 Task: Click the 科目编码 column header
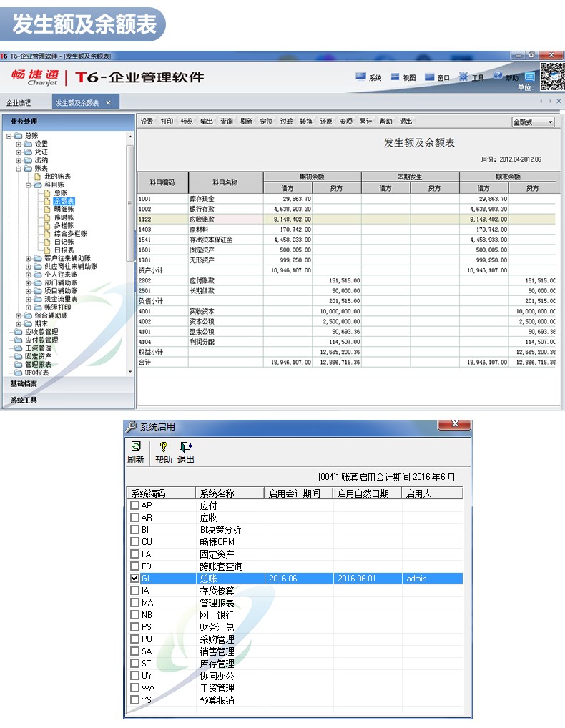[x=162, y=182]
